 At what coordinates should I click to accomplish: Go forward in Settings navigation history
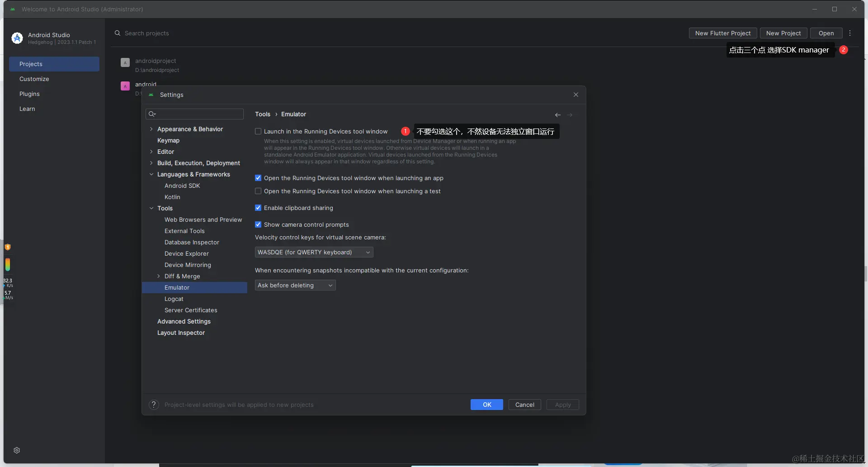tap(570, 115)
